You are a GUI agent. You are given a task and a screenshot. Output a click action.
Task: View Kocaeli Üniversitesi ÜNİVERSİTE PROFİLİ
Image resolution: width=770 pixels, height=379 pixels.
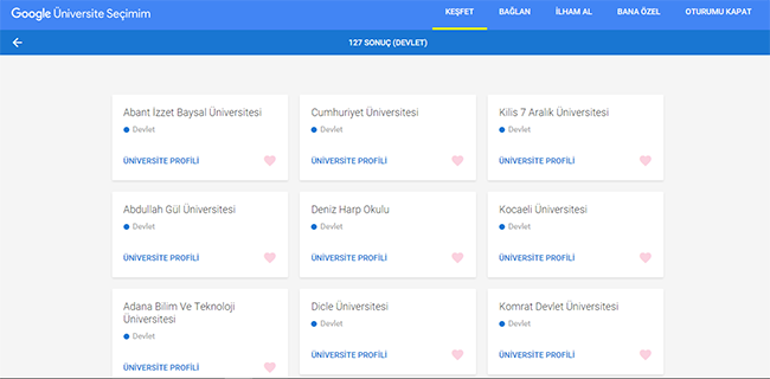(x=537, y=258)
